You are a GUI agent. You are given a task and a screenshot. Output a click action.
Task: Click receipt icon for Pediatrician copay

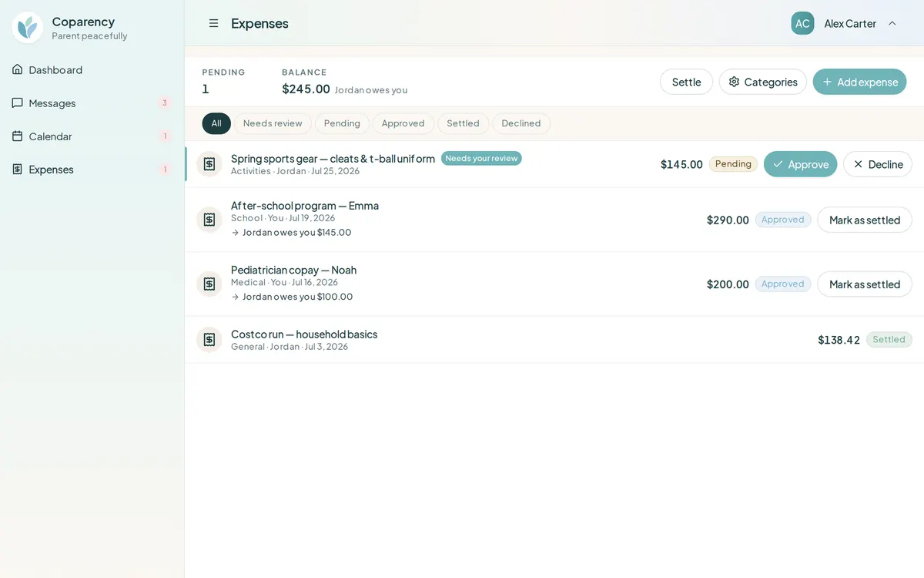209,284
